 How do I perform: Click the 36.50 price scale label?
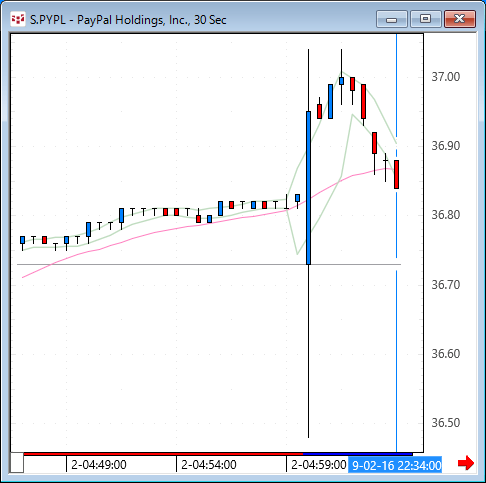(446, 423)
